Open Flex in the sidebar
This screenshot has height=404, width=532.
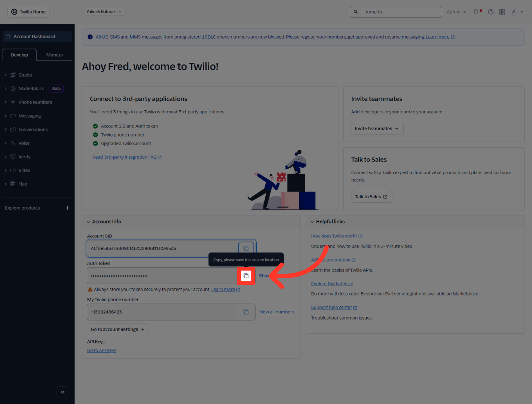click(22, 184)
